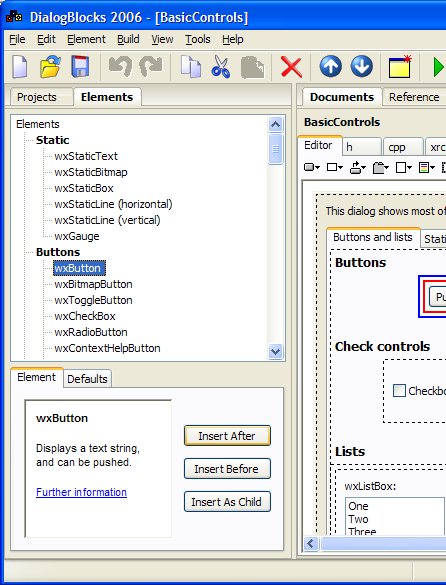Switch to the Projects tab
Image resolution: width=446 pixels, height=585 pixels.
pos(37,97)
